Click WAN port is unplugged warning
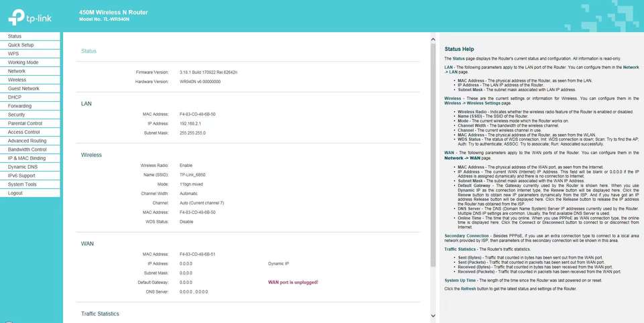 tap(293, 282)
